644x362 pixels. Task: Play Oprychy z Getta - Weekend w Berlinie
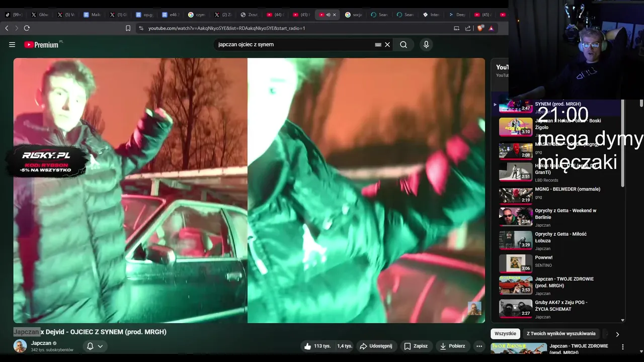point(557,217)
